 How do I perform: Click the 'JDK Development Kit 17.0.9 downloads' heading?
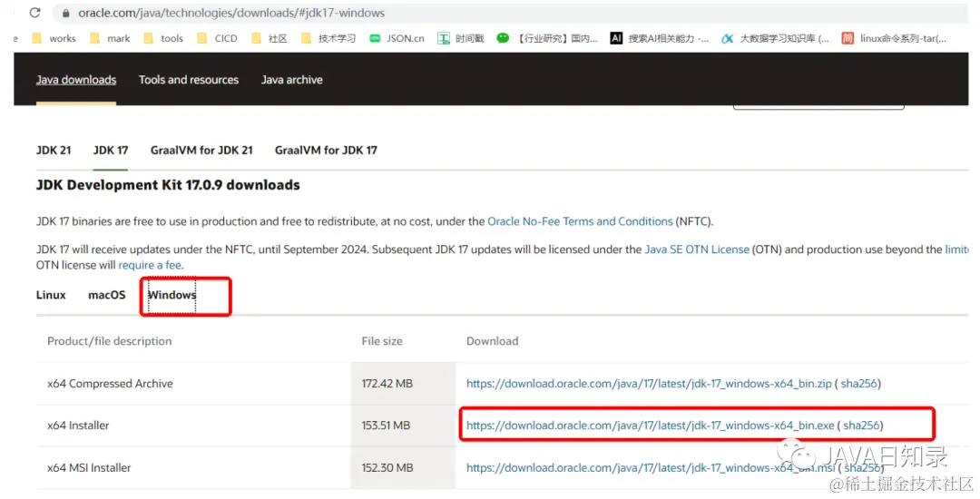168,185
